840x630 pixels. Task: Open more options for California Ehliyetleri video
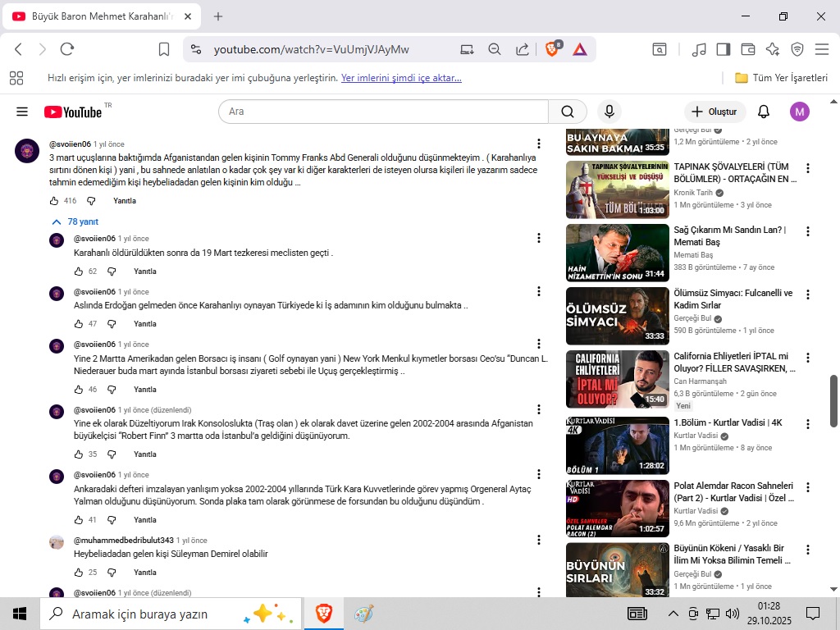(808, 358)
